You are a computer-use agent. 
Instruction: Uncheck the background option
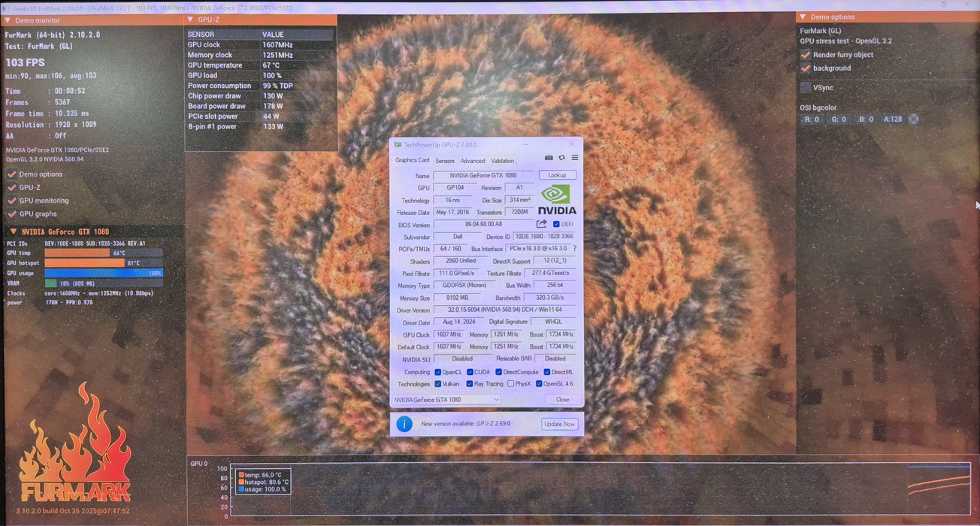(806, 68)
